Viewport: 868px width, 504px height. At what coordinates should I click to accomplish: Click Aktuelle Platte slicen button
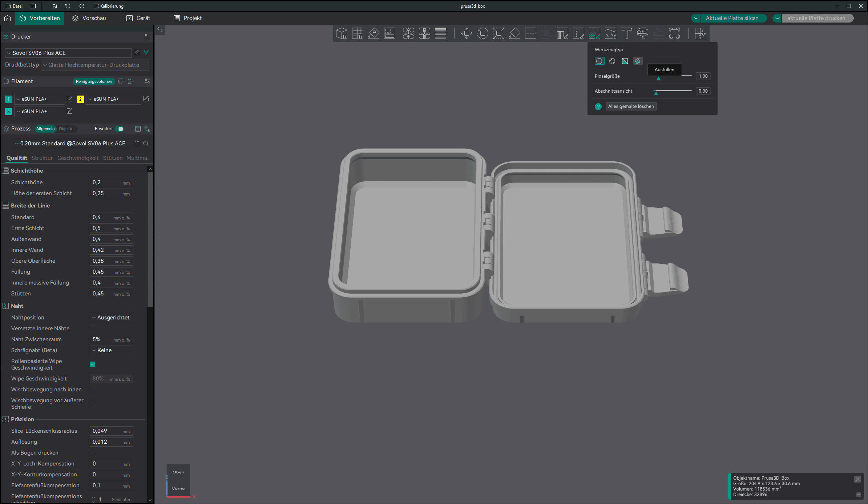click(732, 18)
